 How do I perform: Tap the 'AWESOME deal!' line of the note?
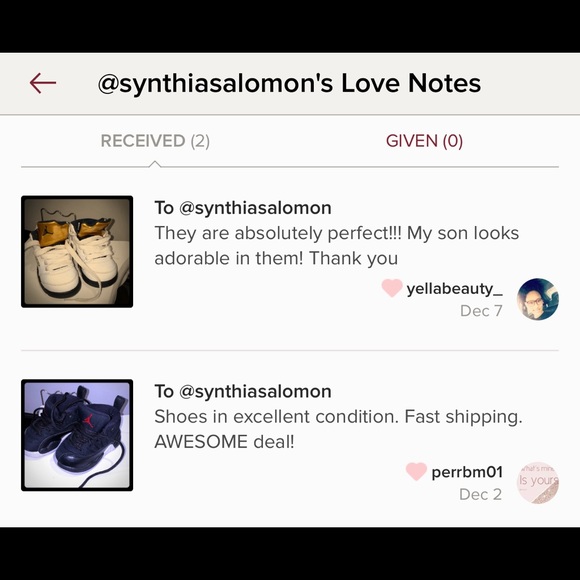224,442
